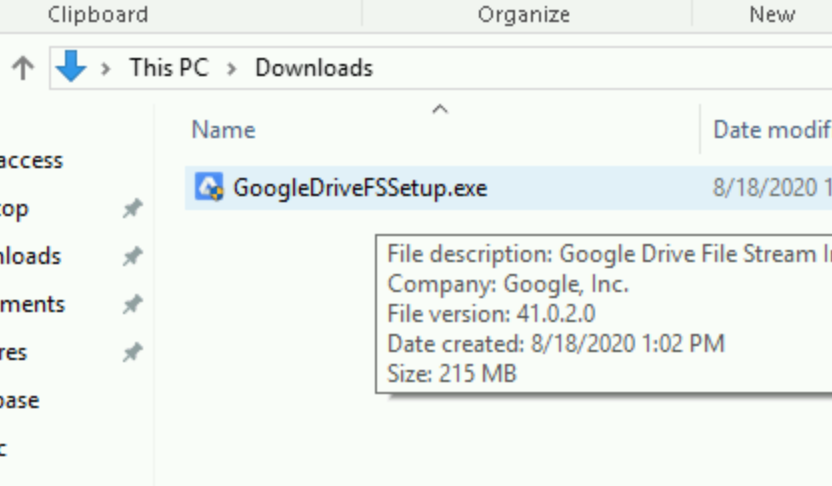The width and height of the screenshot is (832, 486).
Task: Open Quick access in the sidebar
Action: pos(31,160)
